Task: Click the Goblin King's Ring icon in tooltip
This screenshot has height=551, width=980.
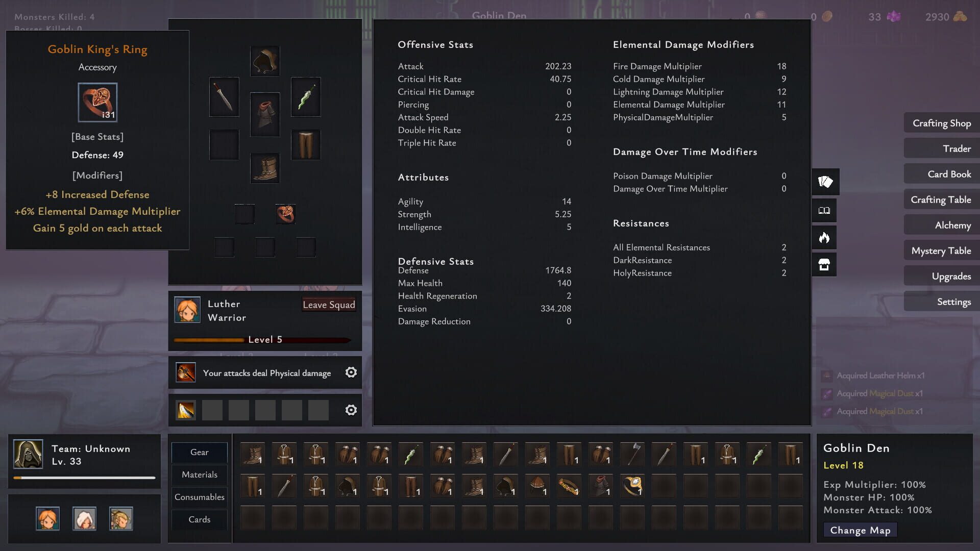Action: click(97, 102)
